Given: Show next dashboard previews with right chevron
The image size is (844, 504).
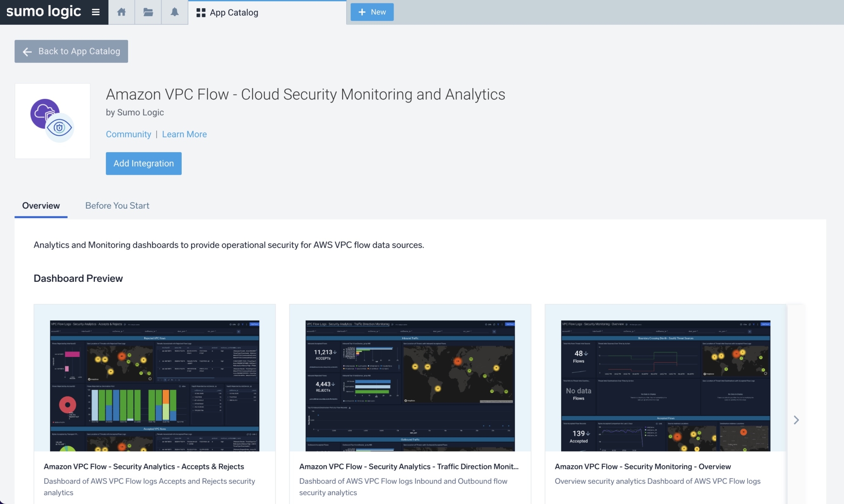Looking at the screenshot, I should (796, 420).
